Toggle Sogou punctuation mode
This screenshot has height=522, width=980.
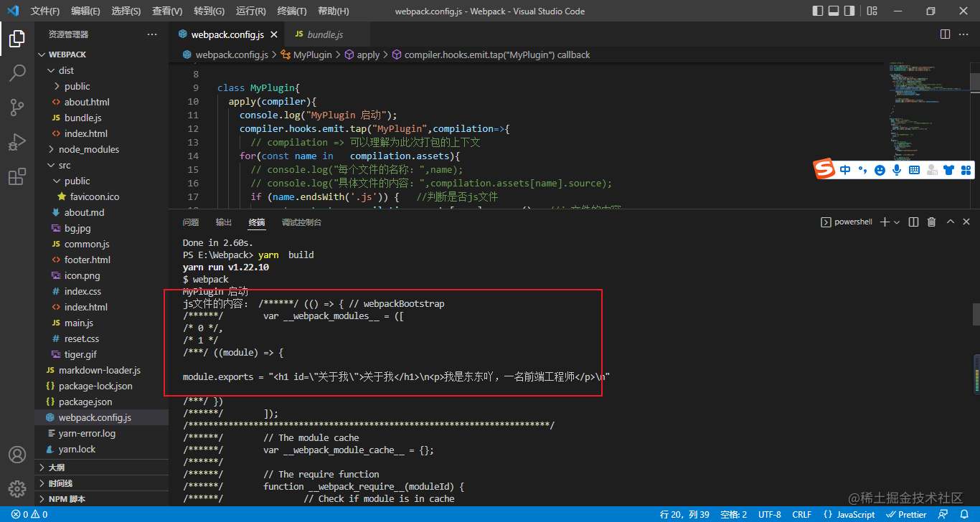coord(862,171)
